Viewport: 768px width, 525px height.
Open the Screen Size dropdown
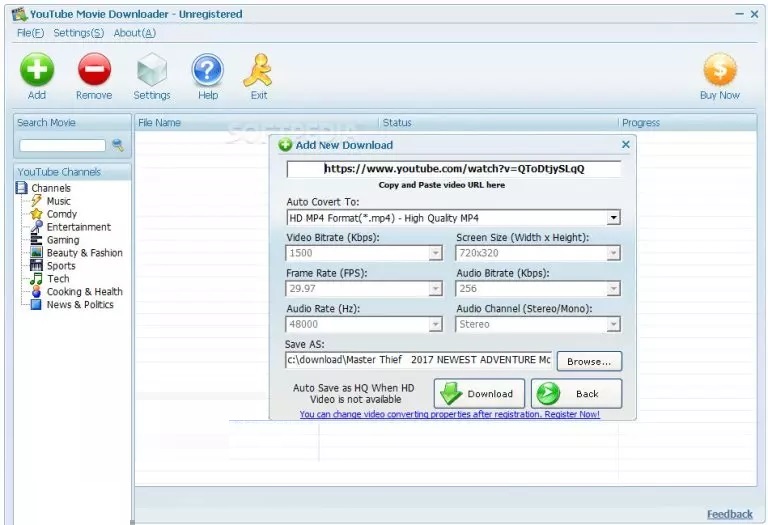click(613, 253)
